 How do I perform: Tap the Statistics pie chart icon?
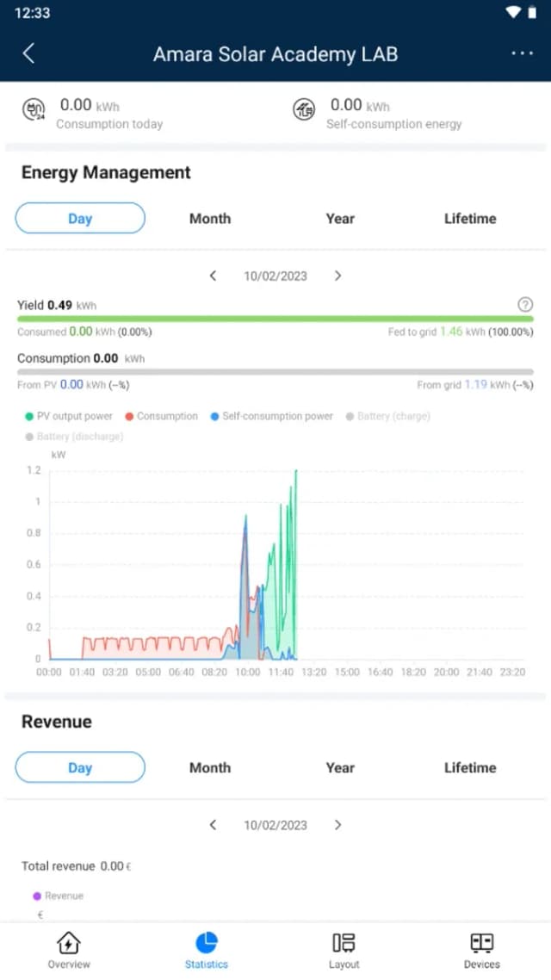pos(206,942)
